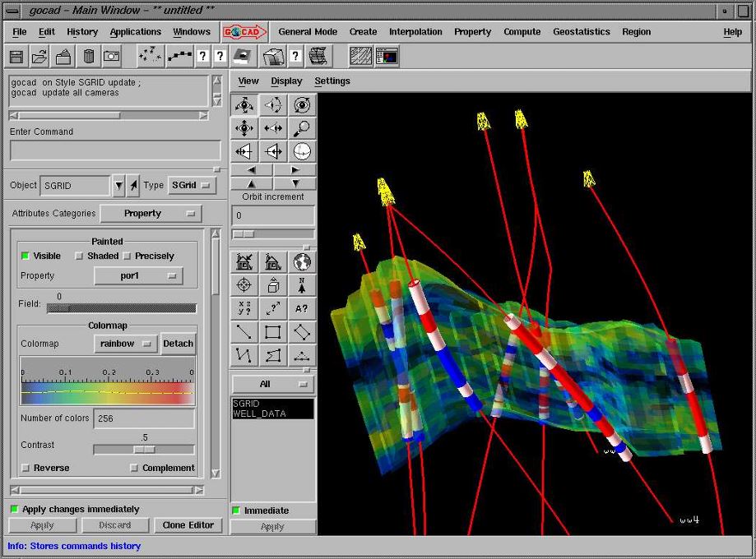Toggle Apply changes immediately checkbox
The image size is (756, 559).
pyautogui.click(x=15, y=509)
